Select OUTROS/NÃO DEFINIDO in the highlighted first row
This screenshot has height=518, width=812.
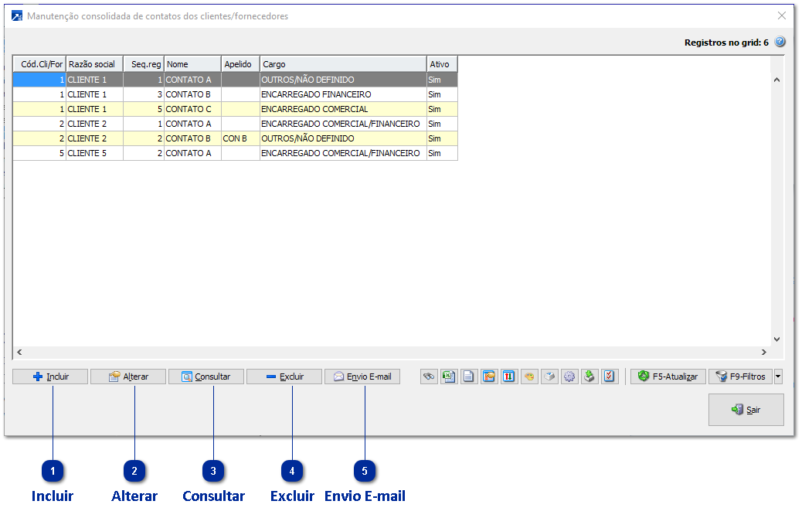point(343,80)
